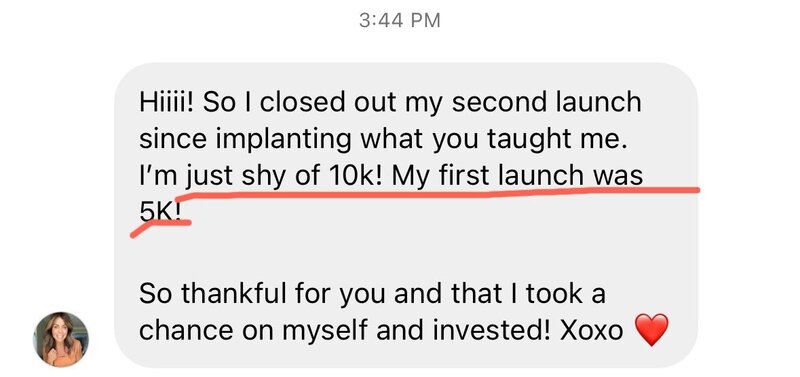
Task: Tap the red heart emoji
Action: pyautogui.click(x=652, y=330)
